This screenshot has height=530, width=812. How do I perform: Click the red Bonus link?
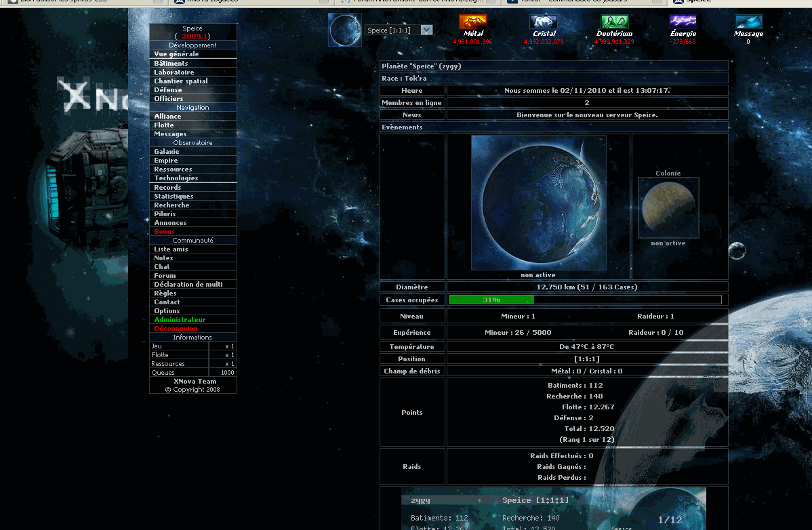[x=163, y=231]
